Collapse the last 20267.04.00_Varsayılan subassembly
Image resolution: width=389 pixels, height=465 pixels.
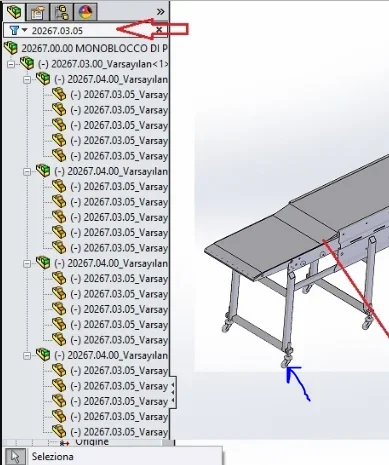tap(27, 356)
